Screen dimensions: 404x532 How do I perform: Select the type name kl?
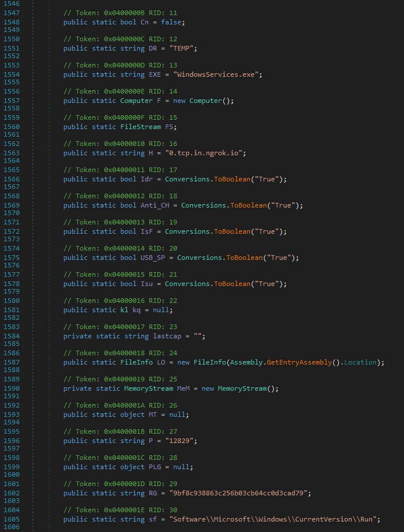(124, 310)
